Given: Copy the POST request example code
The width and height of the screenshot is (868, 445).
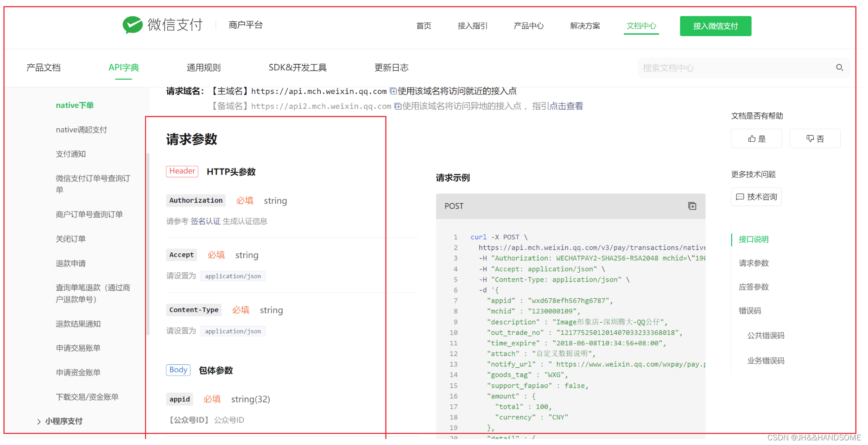Looking at the screenshot, I should [692, 206].
